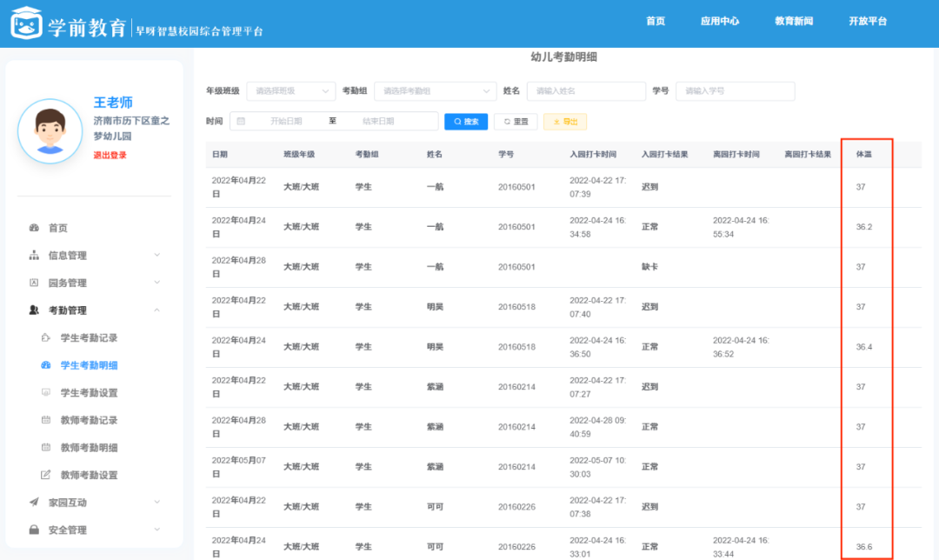Image resolution: width=939 pixels, height=560 pixels.
Task: Click the 36.6 temperature cell
Action: pos(864,547)
